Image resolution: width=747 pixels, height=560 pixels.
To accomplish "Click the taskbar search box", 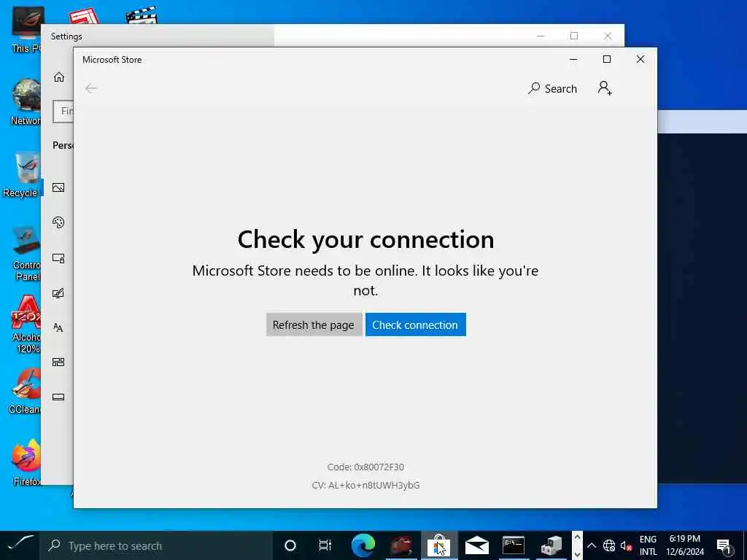I will point(156,545).
